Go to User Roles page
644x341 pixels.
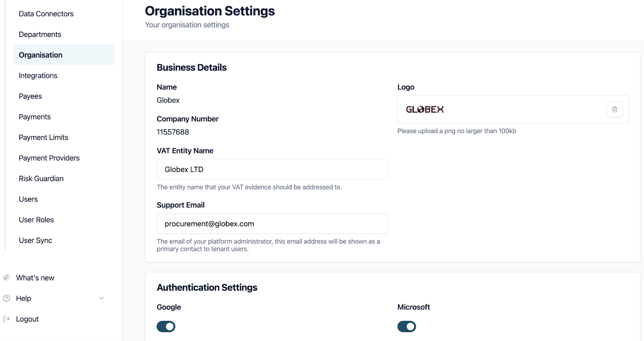(x=36, y=220)
